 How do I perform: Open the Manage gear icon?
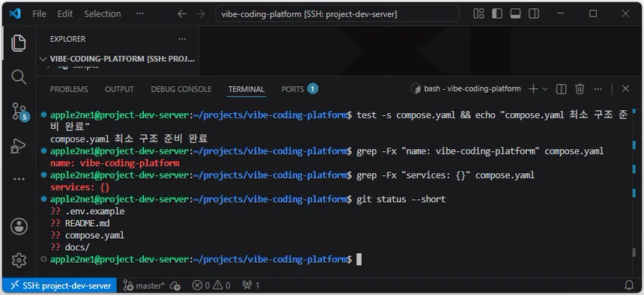[x=19, y=260]
